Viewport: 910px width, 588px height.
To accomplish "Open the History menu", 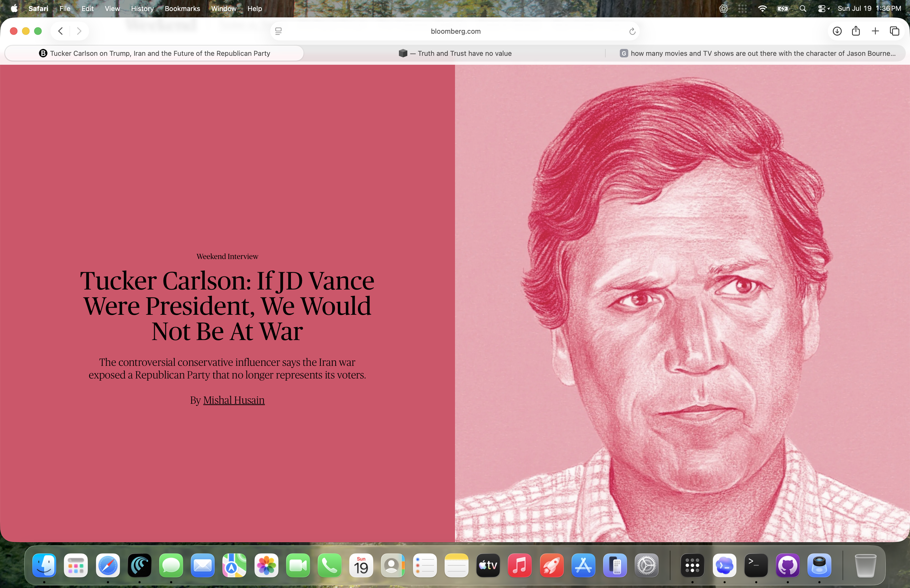I will coord(142,8).
